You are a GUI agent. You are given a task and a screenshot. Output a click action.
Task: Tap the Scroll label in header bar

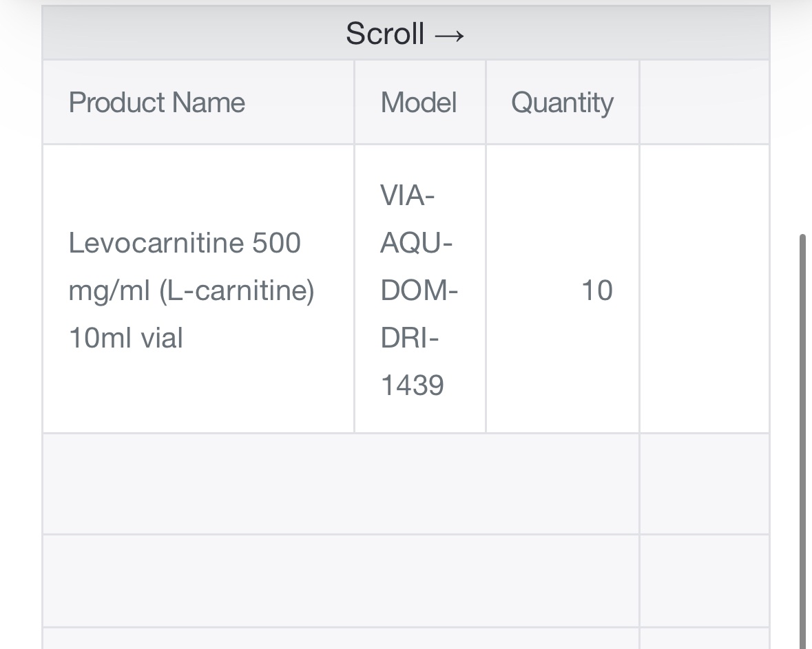[x=385, y=34]
